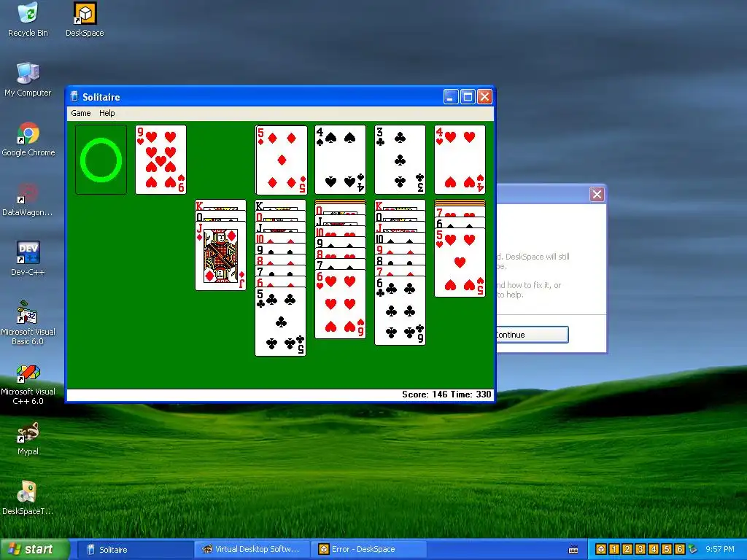Screen dimensions: 747x560
Task: Click the Start button
Action: coord(34,550)
